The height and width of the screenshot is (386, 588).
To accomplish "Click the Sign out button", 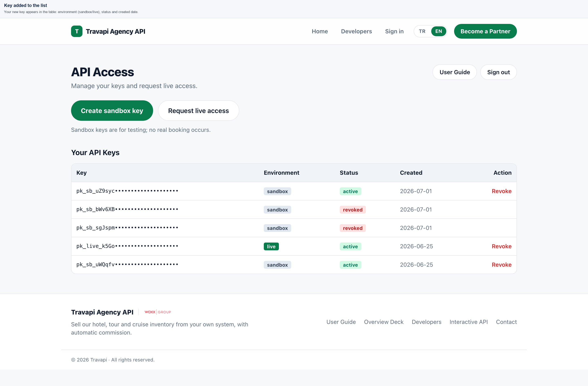I will pos(498,72).
